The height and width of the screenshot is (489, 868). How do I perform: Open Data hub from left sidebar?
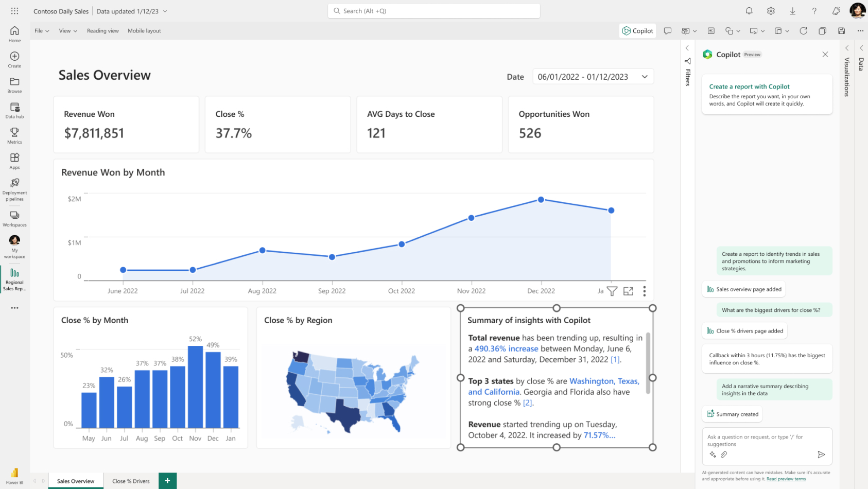tap(14, 110)
